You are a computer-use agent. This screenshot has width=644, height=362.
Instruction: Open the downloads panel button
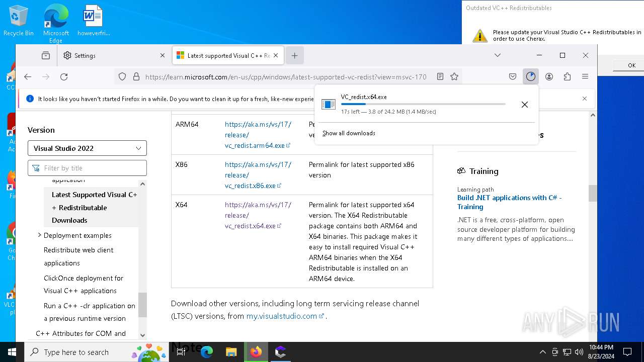tap(531, 77)
